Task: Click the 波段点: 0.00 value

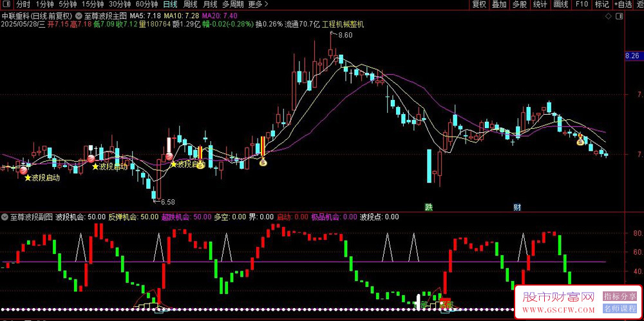Action: point(379,217)
